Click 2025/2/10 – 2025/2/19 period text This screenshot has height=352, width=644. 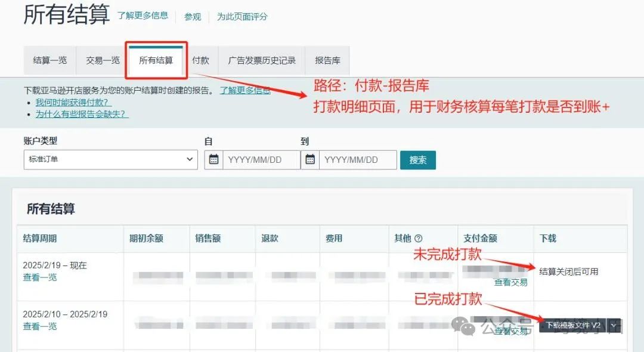click(65, 314)
